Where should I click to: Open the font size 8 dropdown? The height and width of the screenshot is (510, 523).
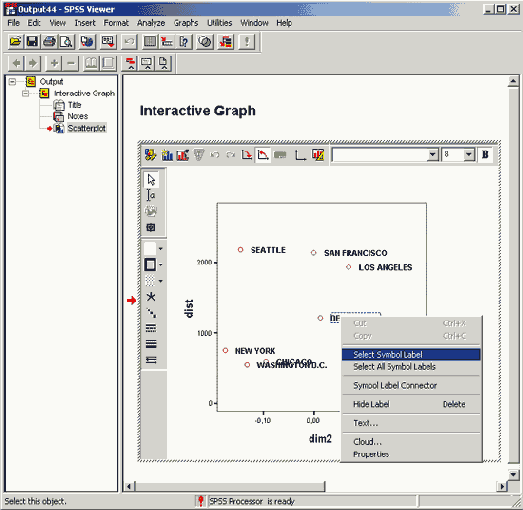point(469,155)
